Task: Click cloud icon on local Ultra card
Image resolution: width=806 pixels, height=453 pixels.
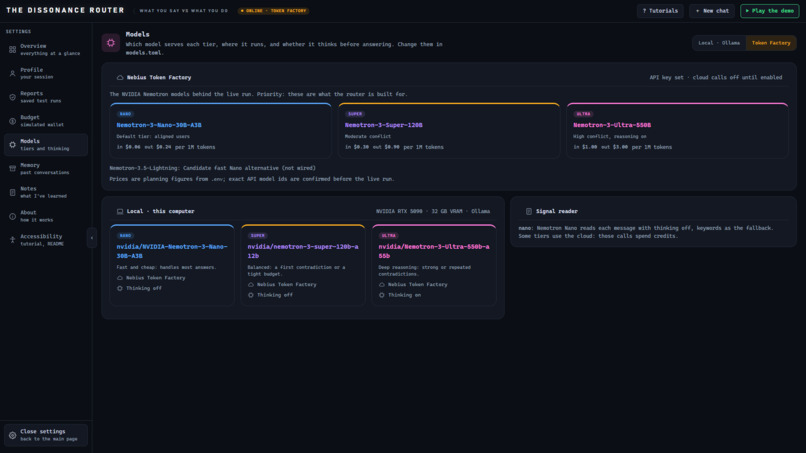Action: 382,285
